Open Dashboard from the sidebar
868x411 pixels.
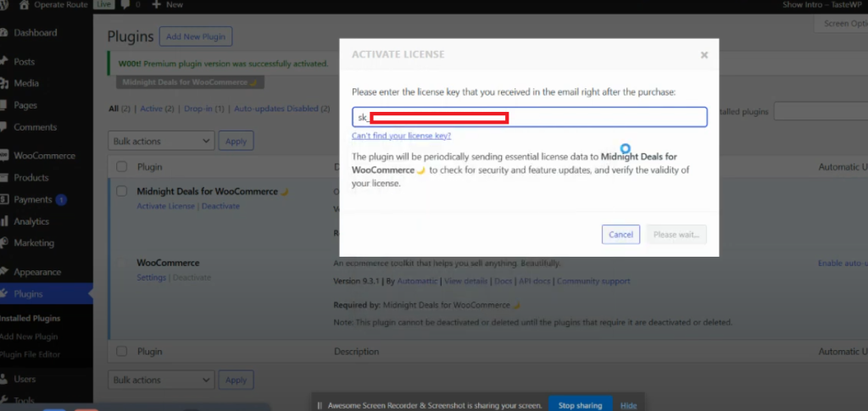[x=35, y=33]
